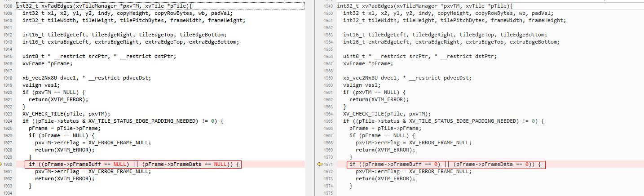This screenshot has width=644, height=196.
Task: Click the tileEdgeLeft declaration line in right pane
Action: point(445,35)
